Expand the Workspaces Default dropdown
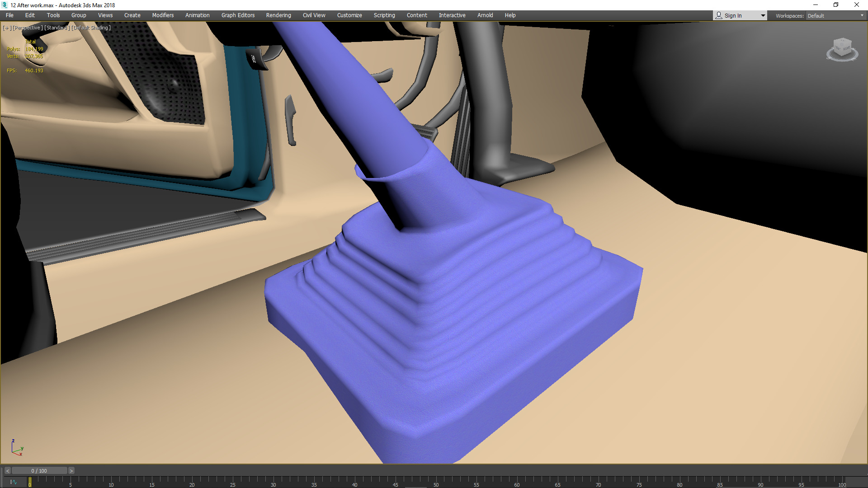 click(x=835, y=16)
